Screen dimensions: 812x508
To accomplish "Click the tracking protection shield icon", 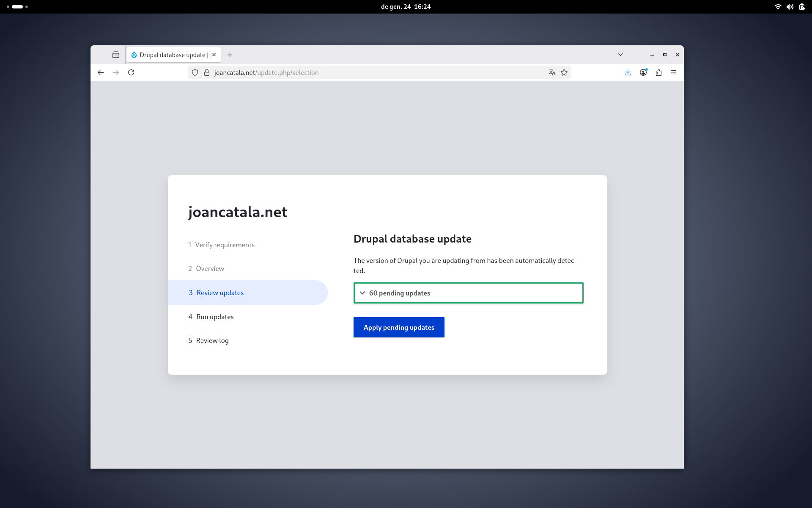I will (195, 72).
